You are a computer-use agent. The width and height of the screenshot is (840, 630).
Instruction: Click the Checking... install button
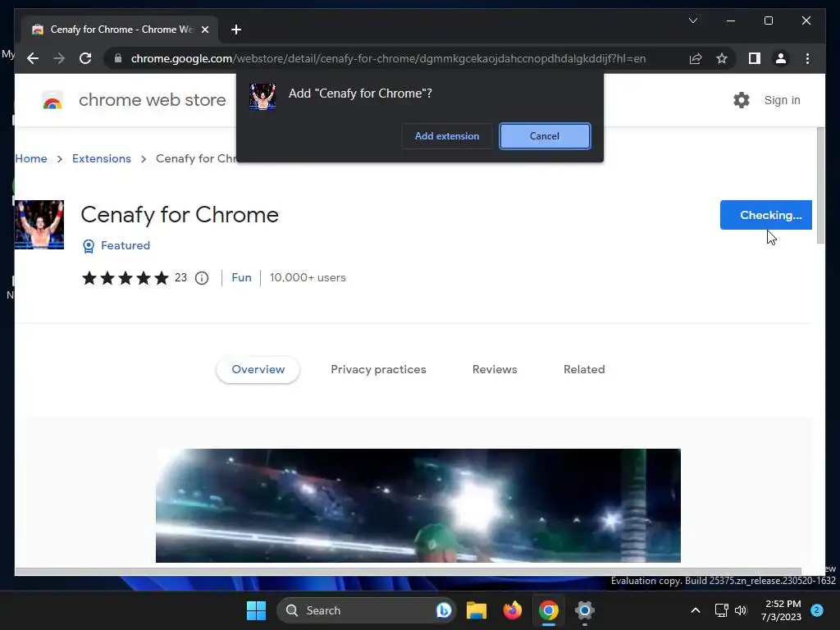pyautogui.click(x=765, y=215)
